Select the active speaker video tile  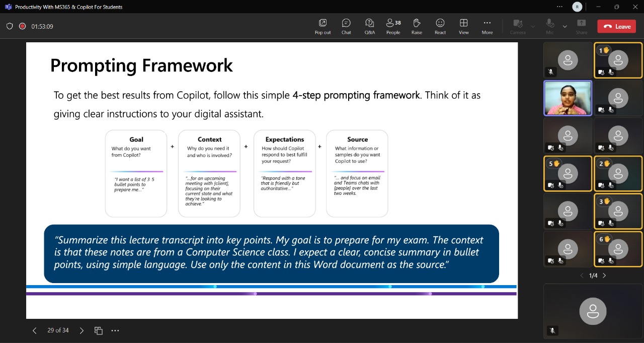tap(568, 98)
